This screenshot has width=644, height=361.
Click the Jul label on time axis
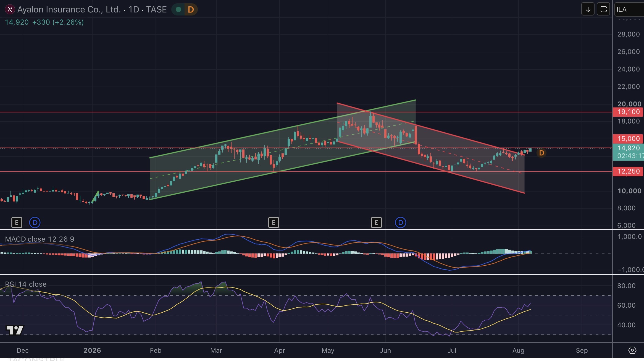[452, 350]
